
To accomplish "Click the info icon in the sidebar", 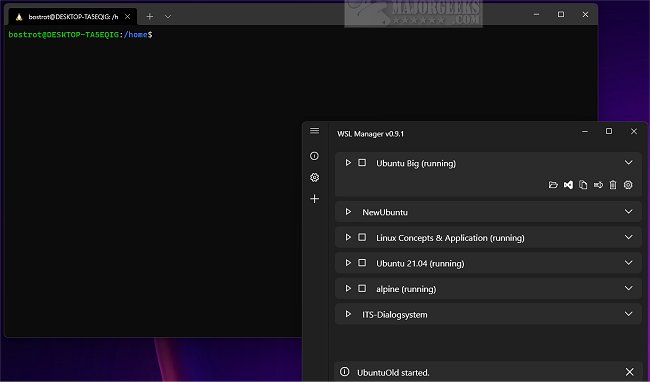I will [x=315, y=156].
